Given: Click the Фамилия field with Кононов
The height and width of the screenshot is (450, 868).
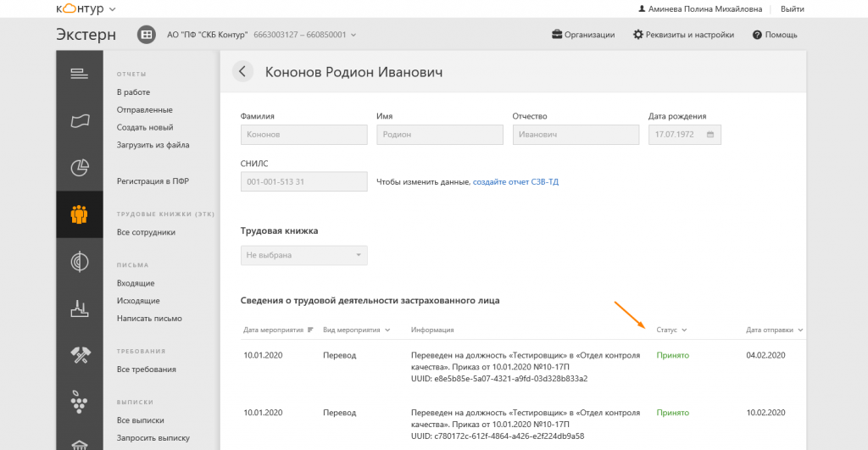Looking at the screenshot, I should pyautogui.click(x=304, y=135).
